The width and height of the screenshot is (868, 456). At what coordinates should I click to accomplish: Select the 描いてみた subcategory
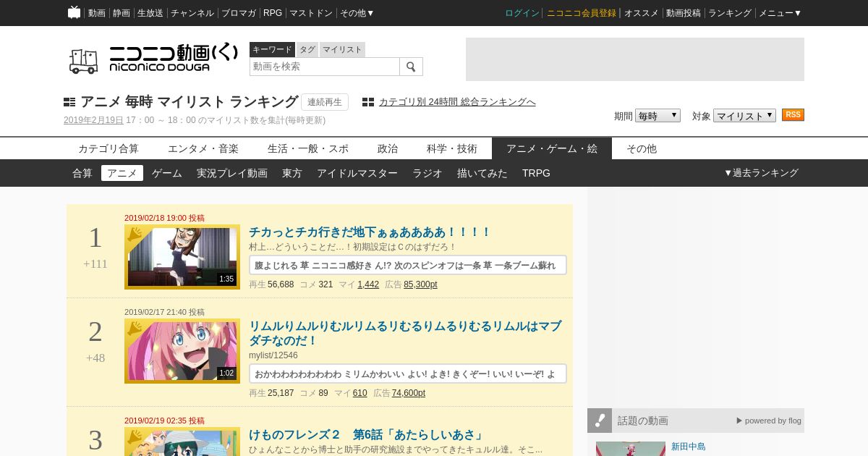tap(482, 173)
